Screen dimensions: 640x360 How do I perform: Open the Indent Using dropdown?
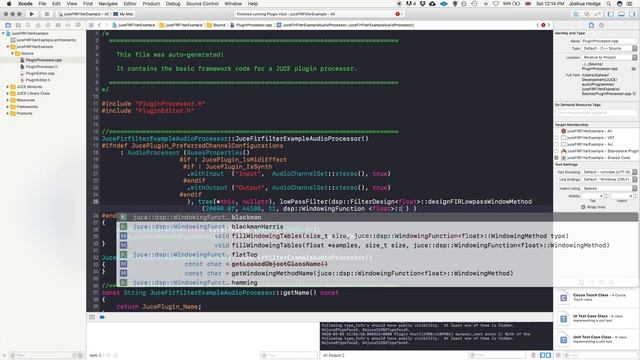[x=609, y=188]
